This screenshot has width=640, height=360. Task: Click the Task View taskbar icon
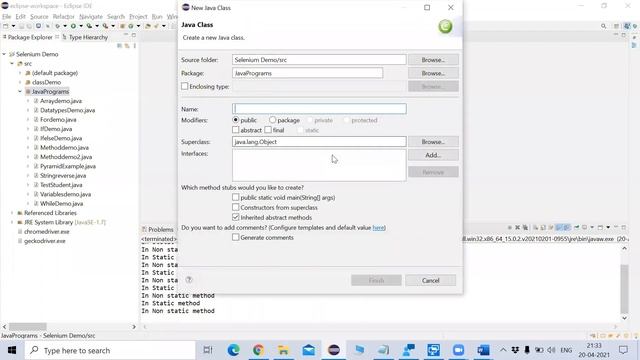(x=208, y=350)
